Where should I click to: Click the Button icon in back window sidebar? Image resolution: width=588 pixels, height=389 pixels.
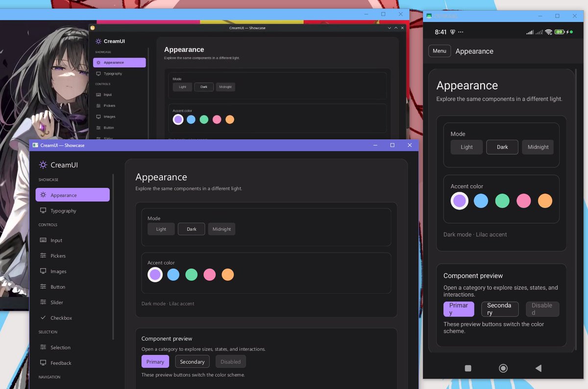[98, 128]
